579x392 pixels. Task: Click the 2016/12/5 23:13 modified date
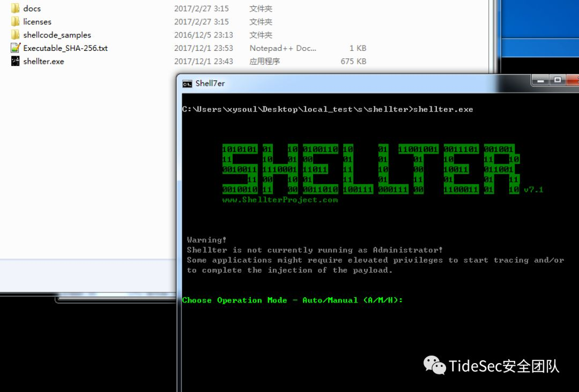[204, 35]
